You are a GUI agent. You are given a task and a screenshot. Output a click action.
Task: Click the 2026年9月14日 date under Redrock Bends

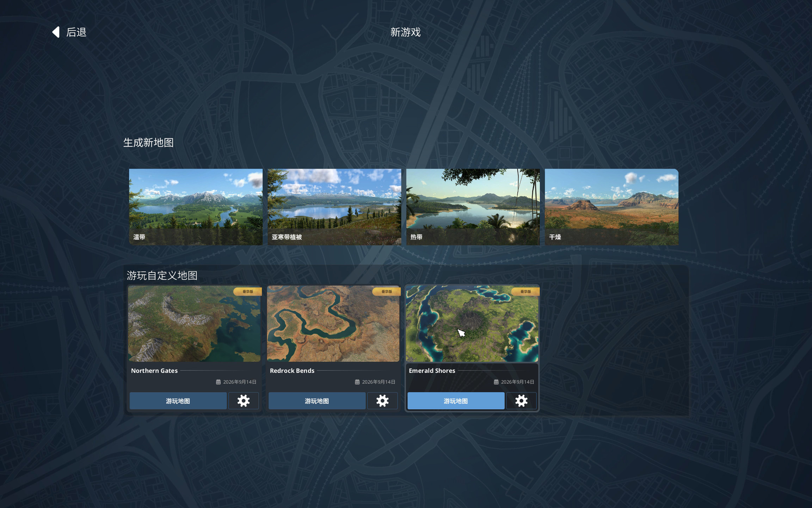tap(379, 382)
